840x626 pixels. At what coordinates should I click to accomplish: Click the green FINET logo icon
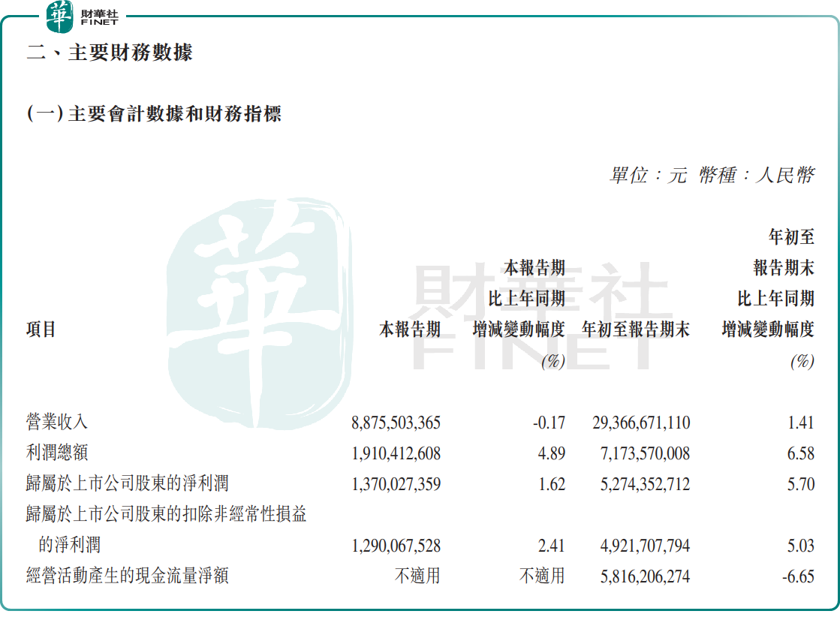point(59,17)
